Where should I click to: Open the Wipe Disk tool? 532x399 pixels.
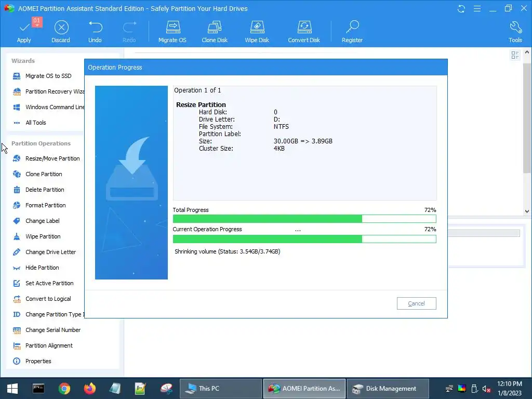257,31
